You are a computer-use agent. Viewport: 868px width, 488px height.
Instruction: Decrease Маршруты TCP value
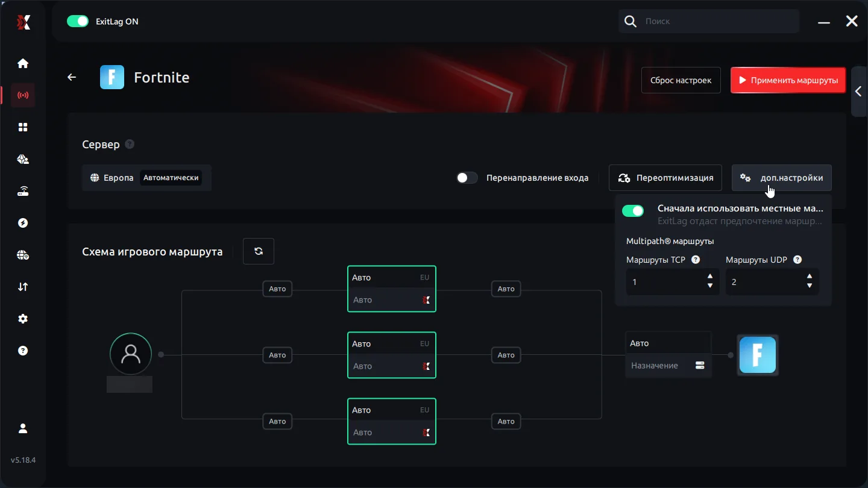(710, 286)
